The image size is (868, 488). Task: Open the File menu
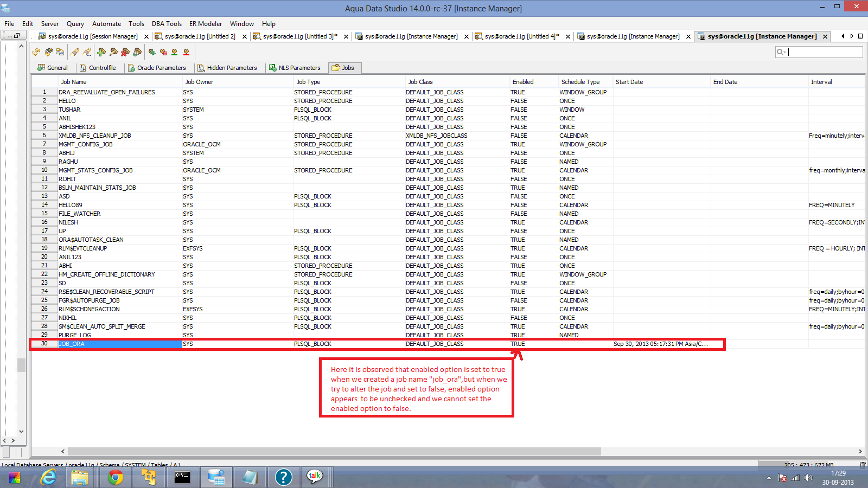pos(9,24)
